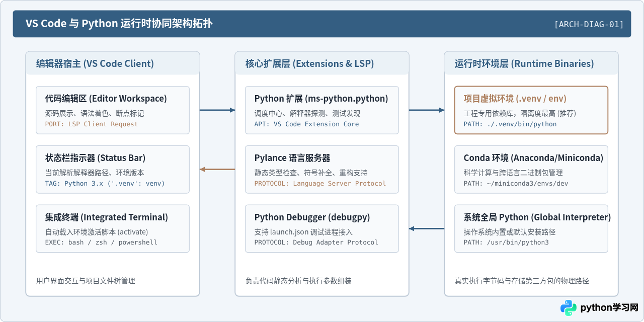Viewport: 644px width, 322px height.
Task: Click the '集成终端 (Integrated Terminal)' card title
Action: (107, 217)
